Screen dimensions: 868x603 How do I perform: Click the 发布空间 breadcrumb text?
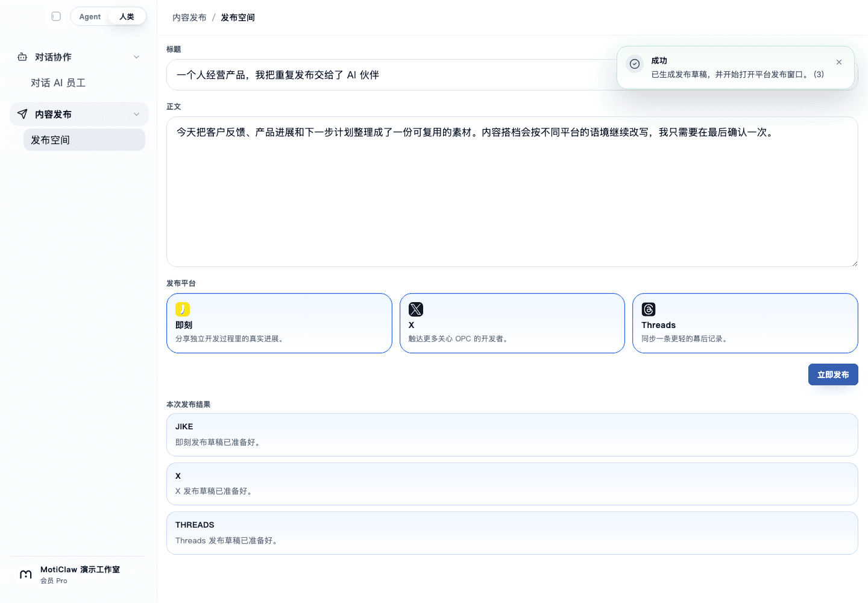click(237, 17)
